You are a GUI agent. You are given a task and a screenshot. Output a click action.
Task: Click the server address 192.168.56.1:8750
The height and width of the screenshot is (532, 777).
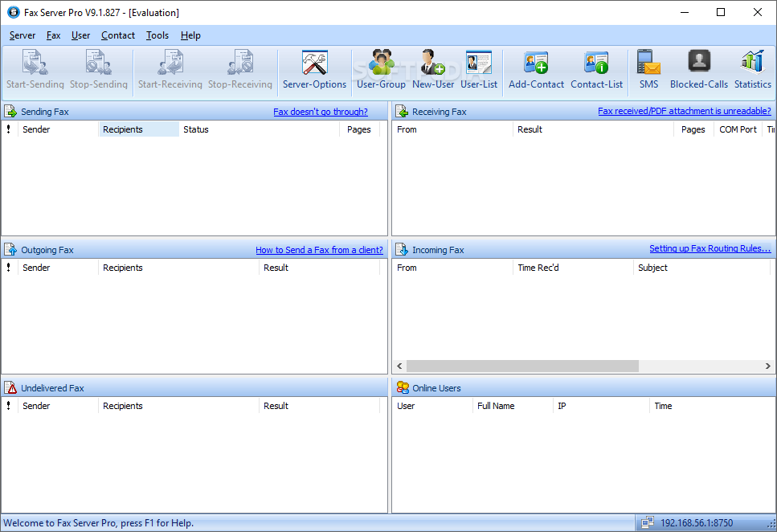click(x=697, y=522)
